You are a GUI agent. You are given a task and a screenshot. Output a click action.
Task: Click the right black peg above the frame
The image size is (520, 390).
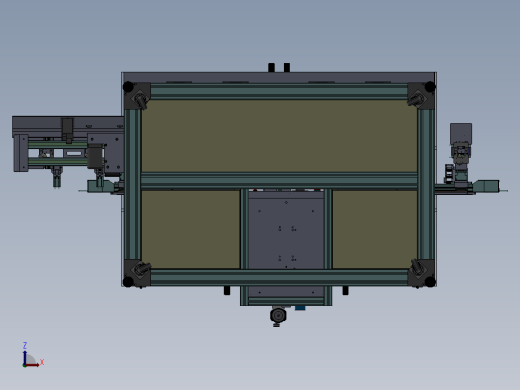(287, 67)
